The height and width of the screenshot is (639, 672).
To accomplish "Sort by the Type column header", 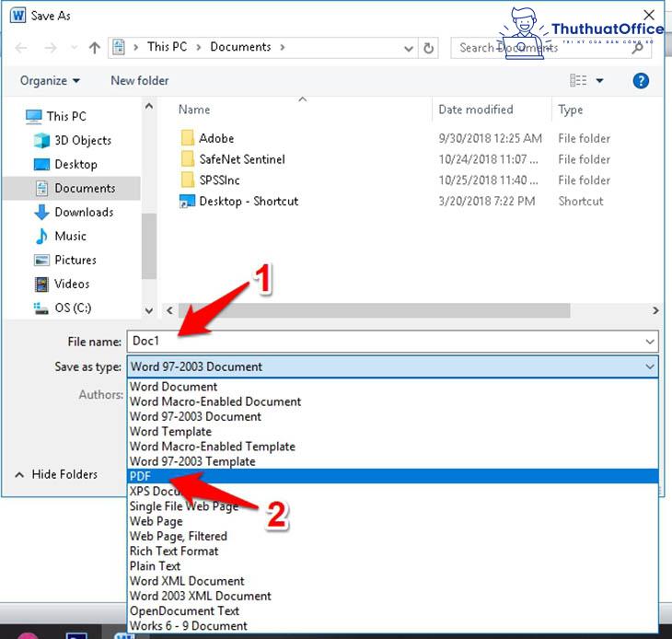I will 570,110.
